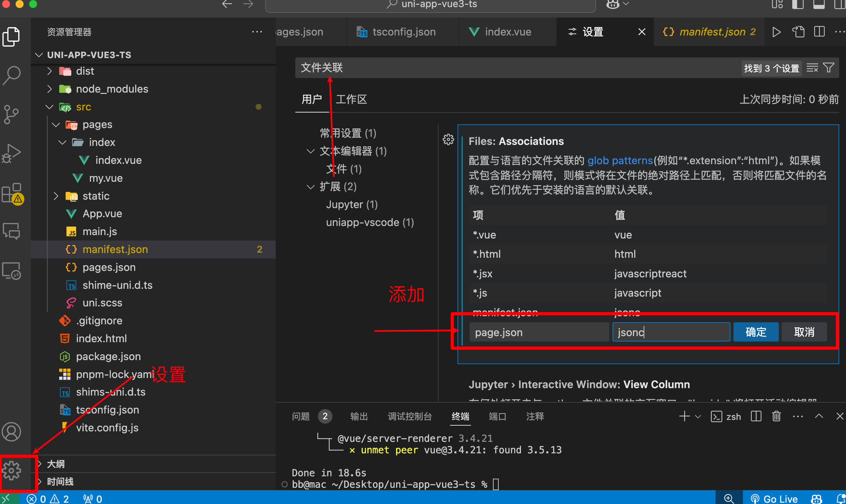Create new terminal with plus icon
Viewport: 846px width, 504px height.
(x=684, y=416)
